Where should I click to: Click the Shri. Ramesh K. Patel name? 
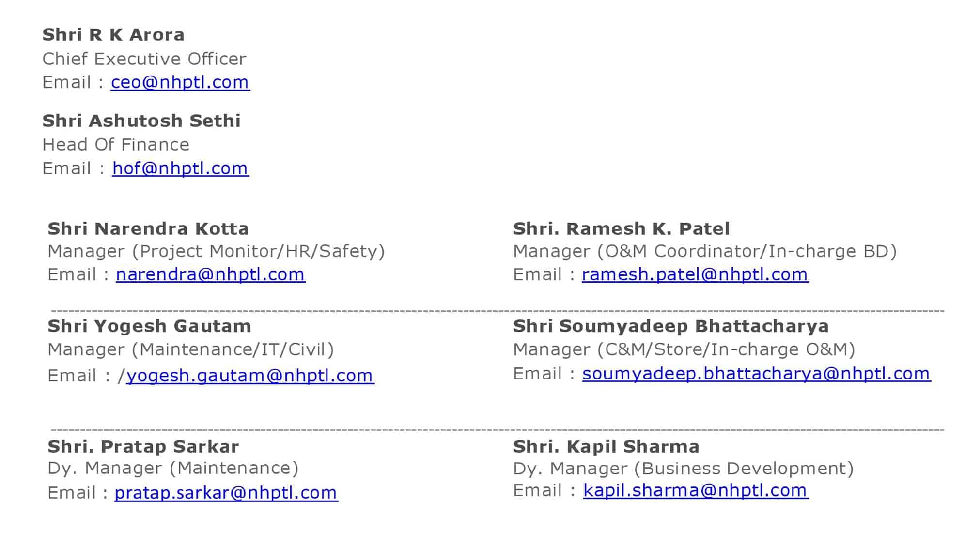(622, 228)
